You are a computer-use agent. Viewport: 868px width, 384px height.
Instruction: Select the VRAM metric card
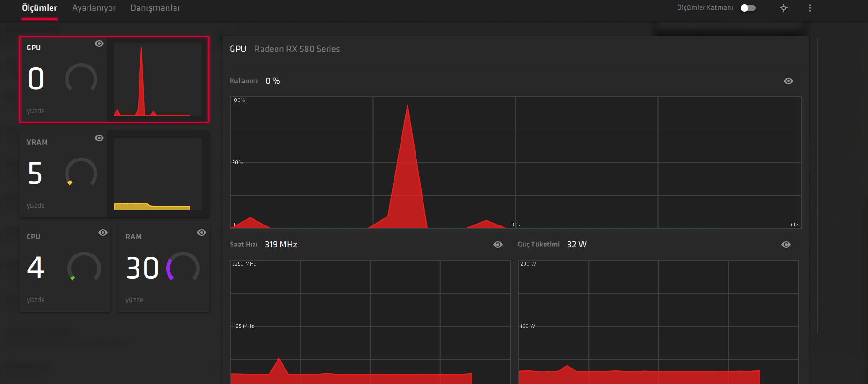point(114,174)
